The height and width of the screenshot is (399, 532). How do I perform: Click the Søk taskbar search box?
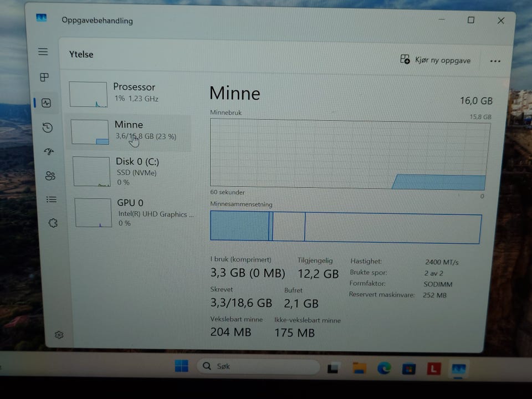click(x=258, y=366)
